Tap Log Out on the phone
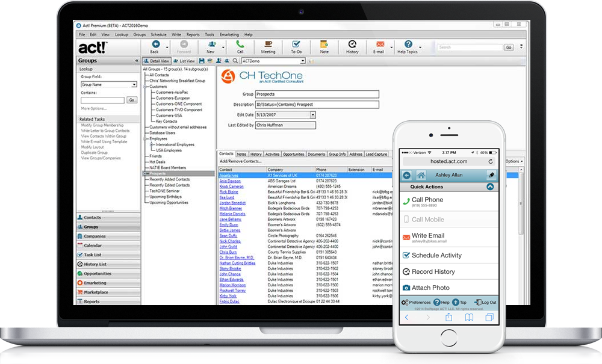Viewport: 602px width, 364px height. (485, 302)
